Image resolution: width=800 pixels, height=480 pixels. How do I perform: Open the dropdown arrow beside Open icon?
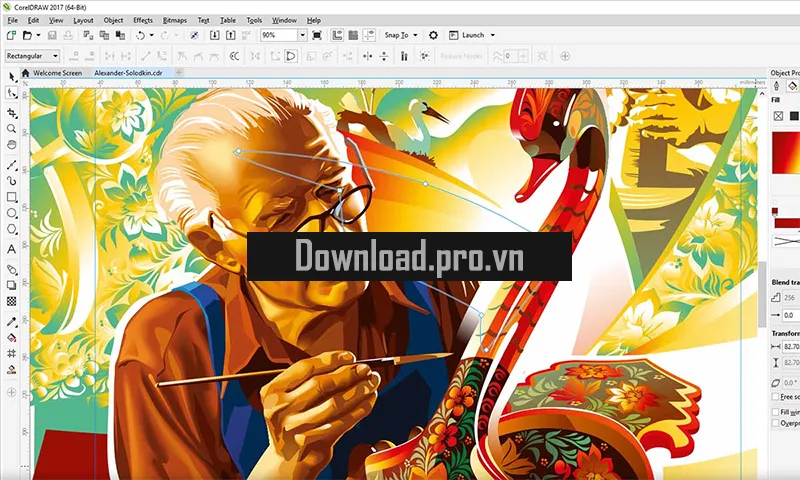point(38,35)
